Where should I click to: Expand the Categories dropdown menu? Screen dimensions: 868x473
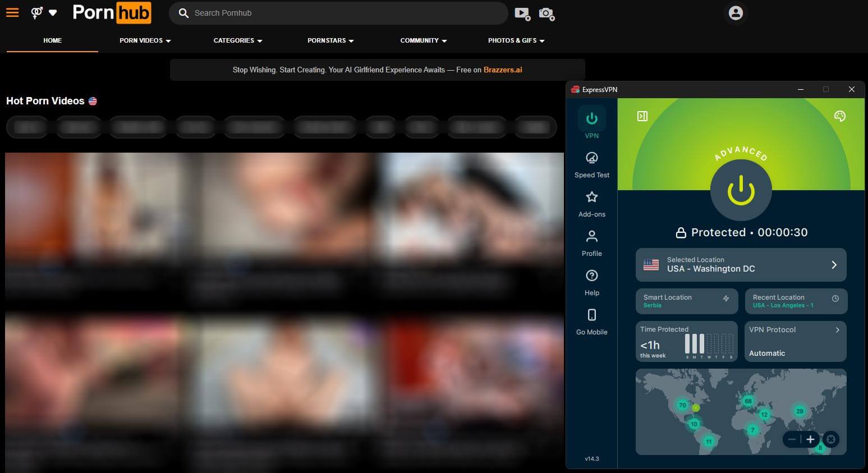point(238,40)
